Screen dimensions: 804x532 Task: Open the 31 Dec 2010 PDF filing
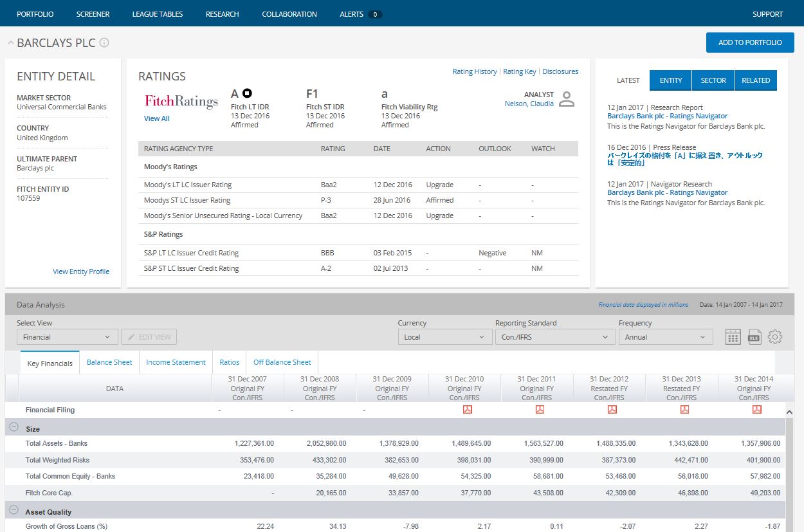[468, 410]
